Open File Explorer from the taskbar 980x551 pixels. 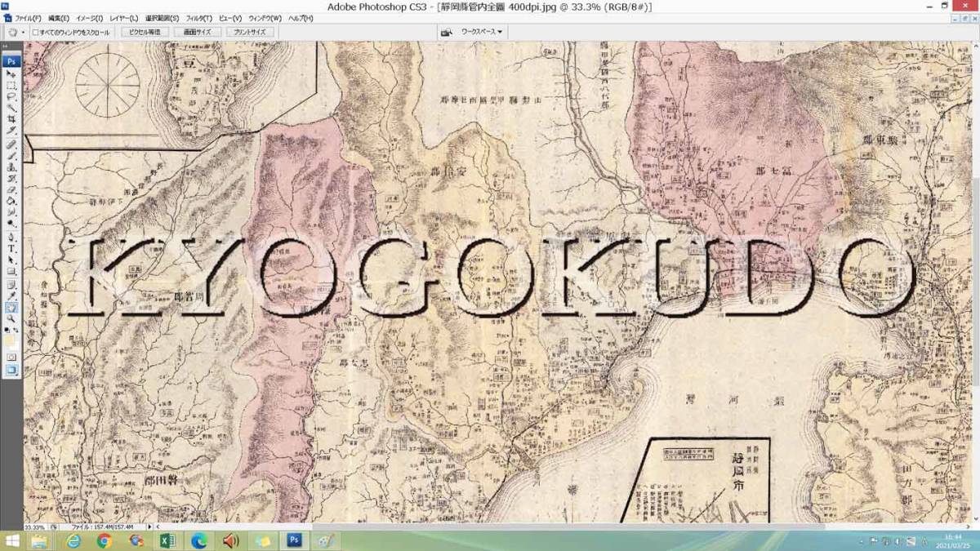(41, 541)
